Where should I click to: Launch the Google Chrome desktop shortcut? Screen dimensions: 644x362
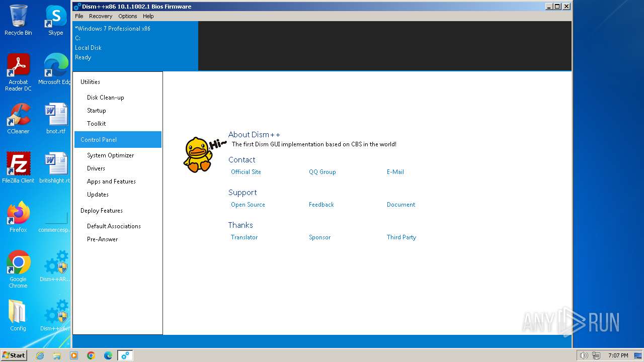pos(18,269)
